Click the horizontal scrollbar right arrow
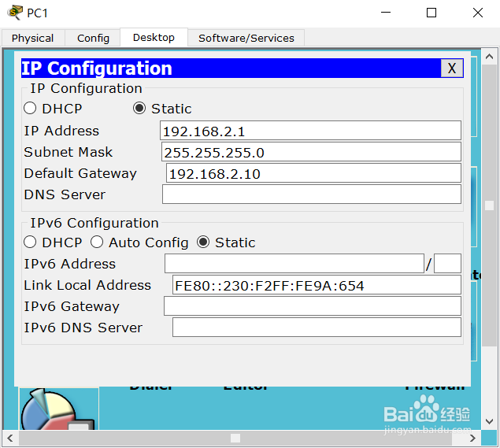 click(472, 438)
